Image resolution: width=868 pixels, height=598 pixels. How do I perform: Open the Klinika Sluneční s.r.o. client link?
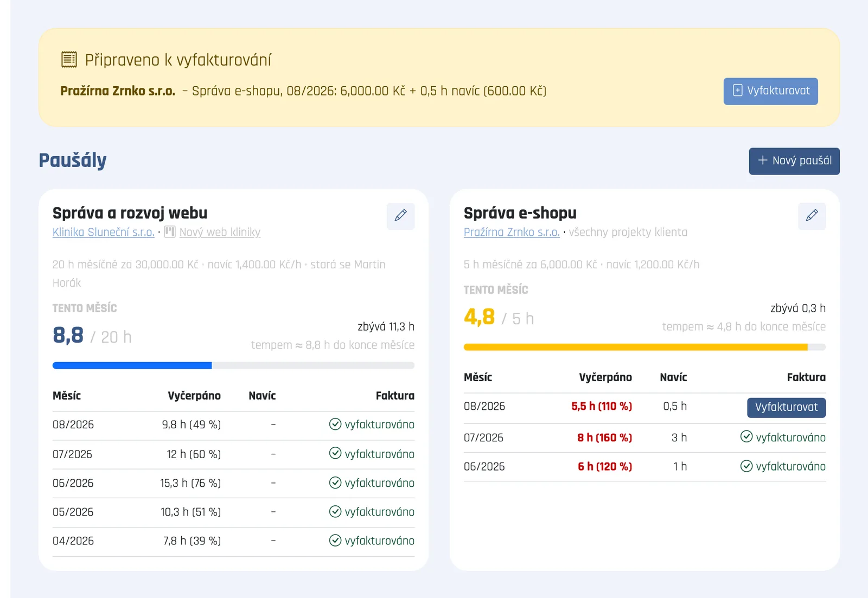click(104, 232)
